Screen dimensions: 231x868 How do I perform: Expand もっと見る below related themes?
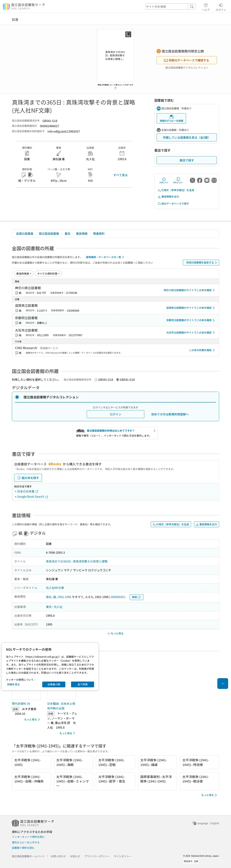click(209, 795)
